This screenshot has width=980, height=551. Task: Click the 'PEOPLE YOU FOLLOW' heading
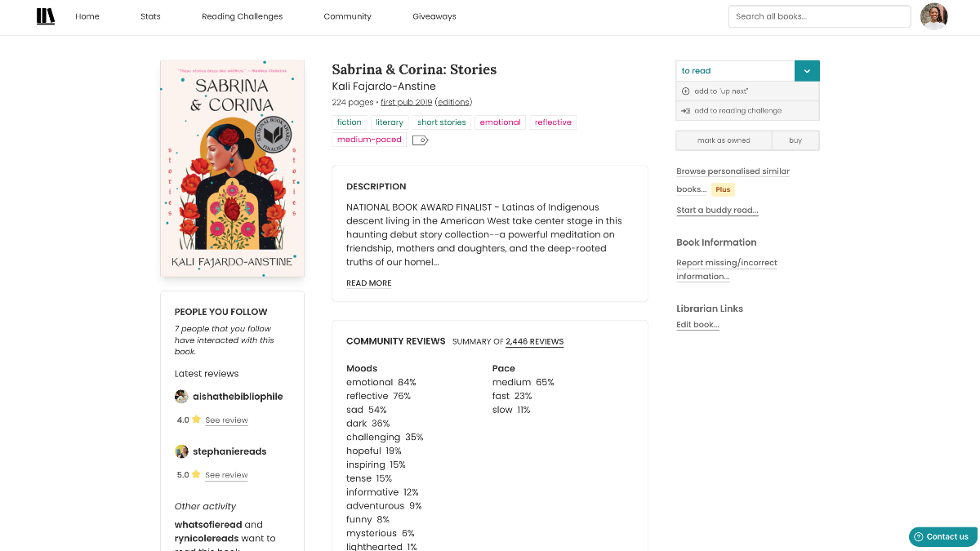(x=221, y=312)
